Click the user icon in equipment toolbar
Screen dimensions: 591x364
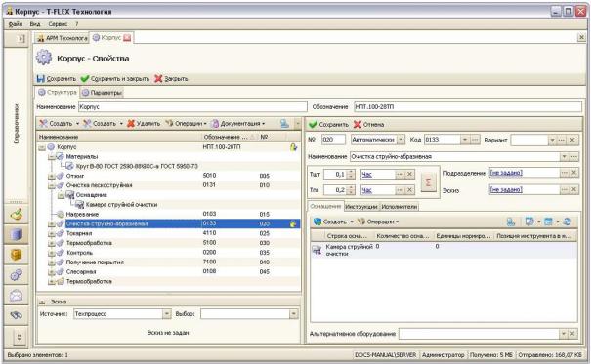pyautogui.click(x=510, y=222)
